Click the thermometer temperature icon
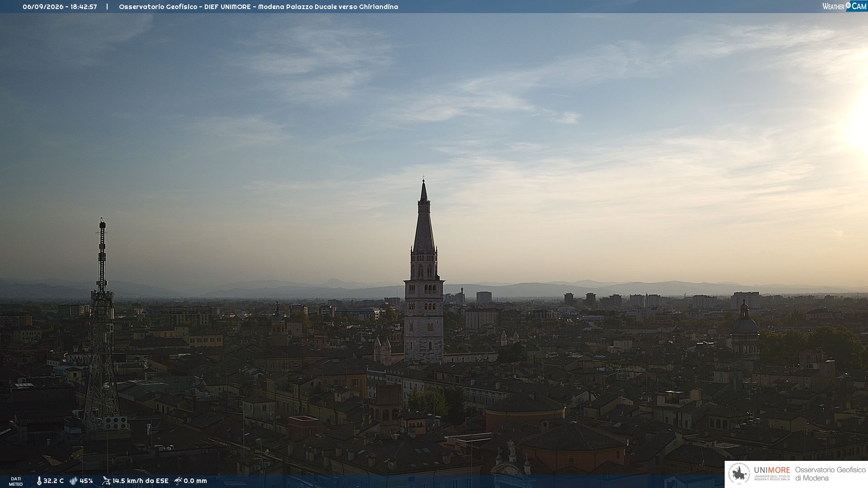Screen dimensions: 868x488 pyautogui.click(x=39, y=481)
